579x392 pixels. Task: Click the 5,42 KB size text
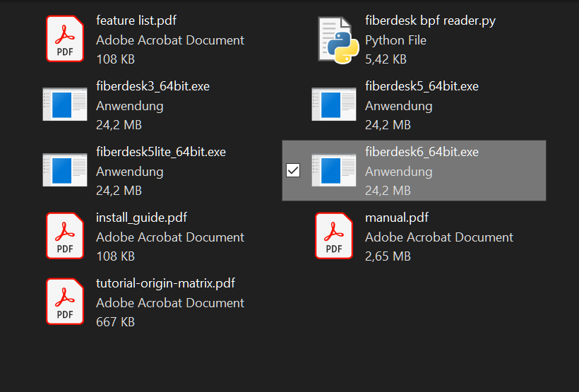point(386,59)
